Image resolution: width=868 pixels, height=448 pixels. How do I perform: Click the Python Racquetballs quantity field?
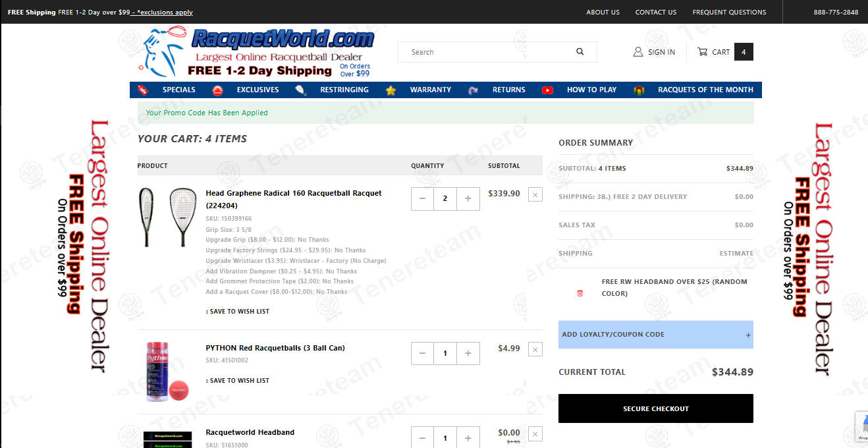point(445,353)
